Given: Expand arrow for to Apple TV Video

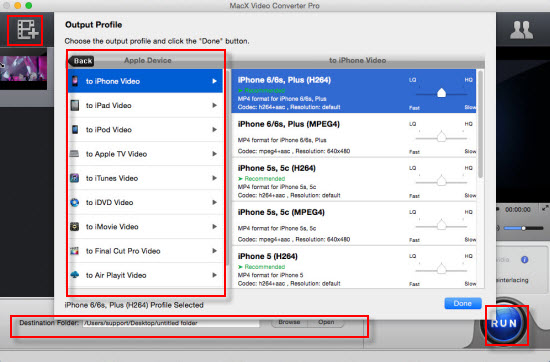Looking at the screenshot, I should [214, 154].
